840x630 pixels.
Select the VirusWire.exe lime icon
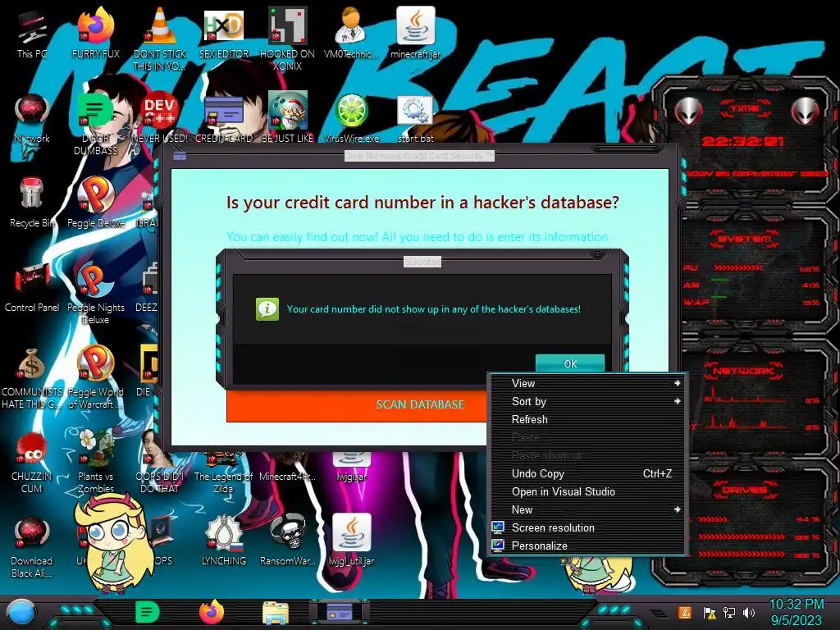coord(351,111)
